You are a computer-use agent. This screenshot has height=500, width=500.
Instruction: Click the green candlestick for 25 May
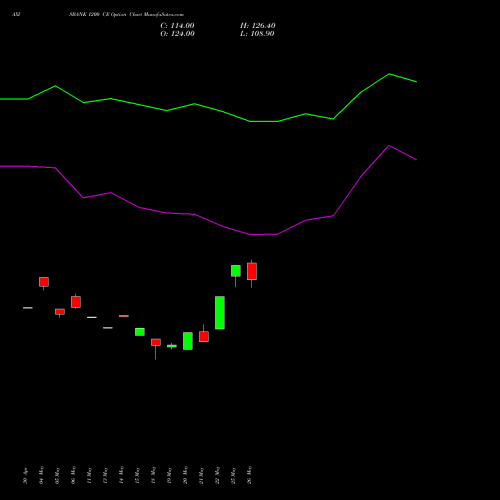coord(236,271)
